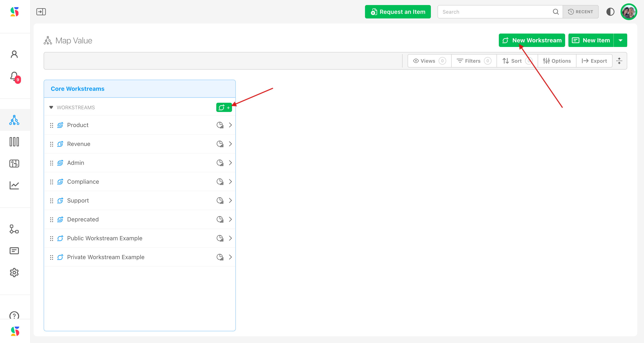Open settings gear in sidebar

tap(14, 272)
